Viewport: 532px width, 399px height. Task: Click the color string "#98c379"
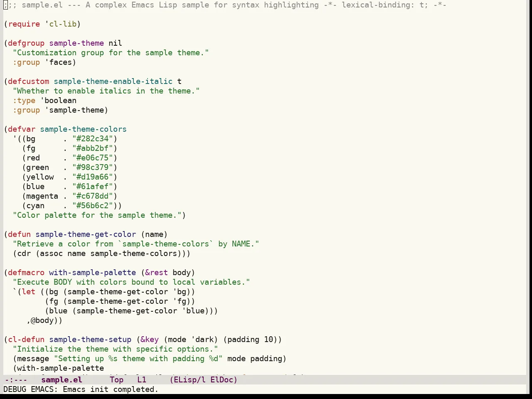(93, 167)
